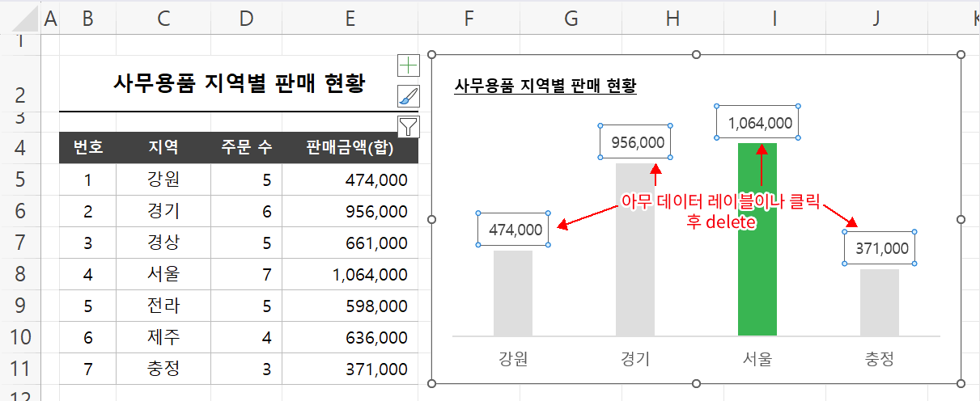Click the cell containing 경기 in table
The height and width of the screenshot is (401, 980).
163,211
